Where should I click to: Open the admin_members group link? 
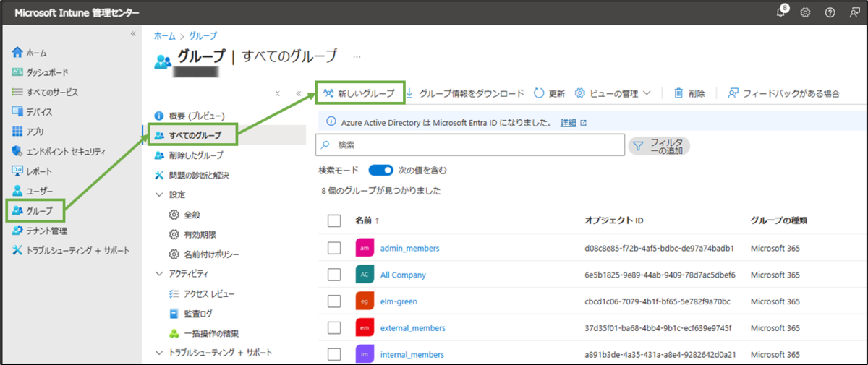[x=409, y=249]
